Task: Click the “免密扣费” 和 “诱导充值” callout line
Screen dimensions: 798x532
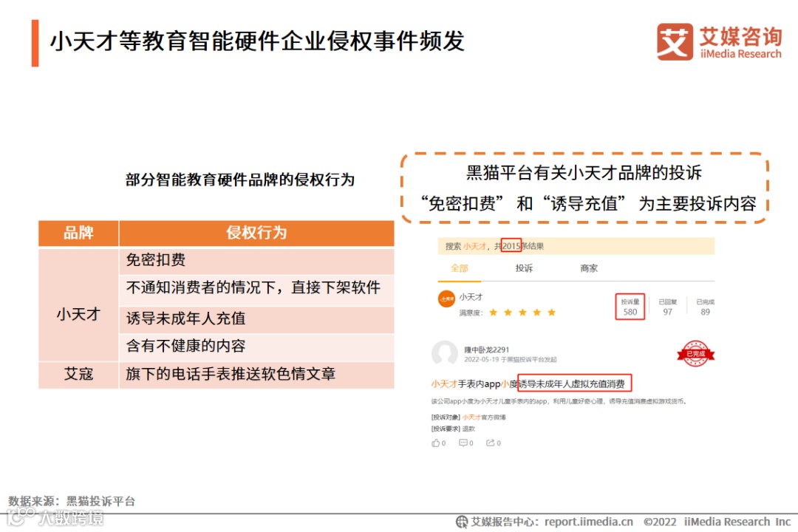Action: [588, 204]
